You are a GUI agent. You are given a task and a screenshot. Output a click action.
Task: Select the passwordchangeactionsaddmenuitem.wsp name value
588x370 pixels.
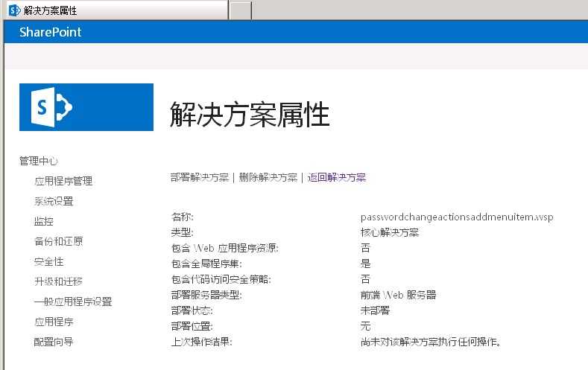click(x=457, y=217)
